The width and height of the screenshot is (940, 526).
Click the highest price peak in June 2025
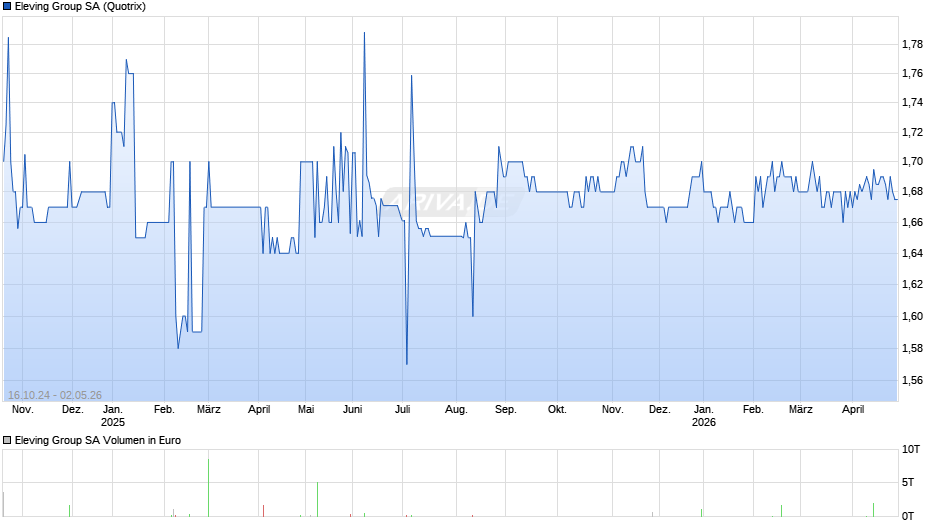tap(364, 33)
